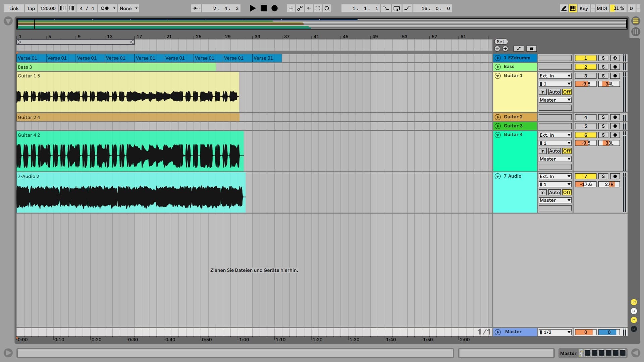Switch to Session View selector icon
Screen dimensions: 644x362
pos(636,32)
